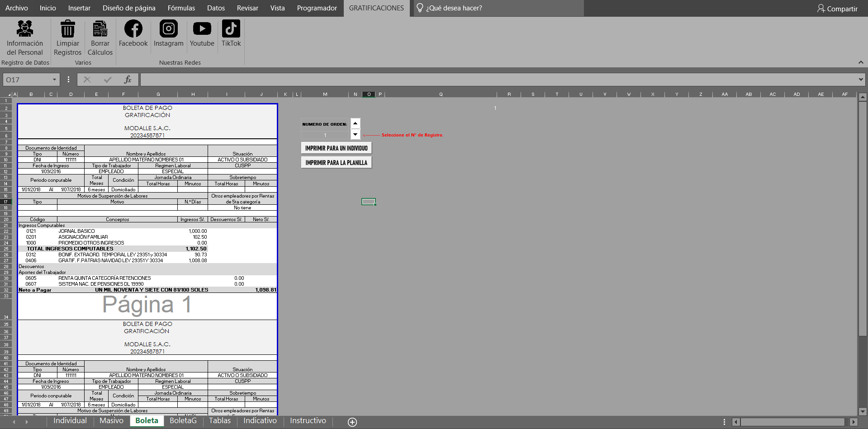Open the Facebook link icon
This screenshot has width=868, height=429.
133,29
